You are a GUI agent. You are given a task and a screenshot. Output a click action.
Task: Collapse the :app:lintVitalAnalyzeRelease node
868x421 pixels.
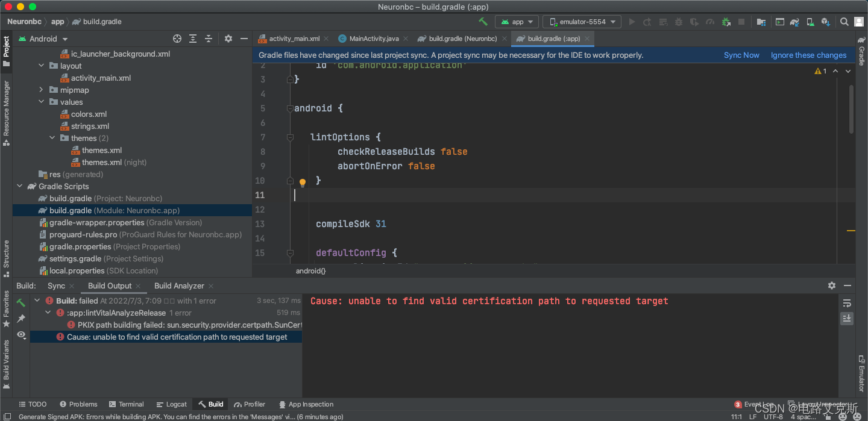(x=48, y=313)
